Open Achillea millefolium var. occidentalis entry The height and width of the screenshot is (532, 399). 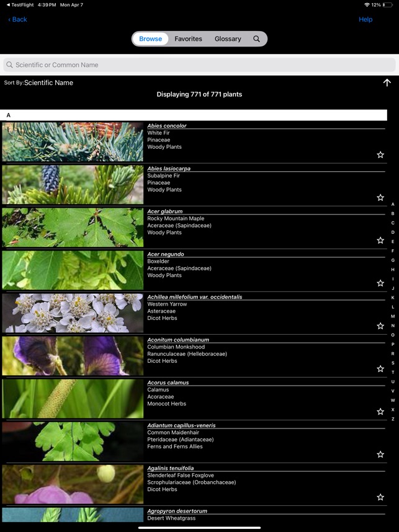[x=195, y=296]
